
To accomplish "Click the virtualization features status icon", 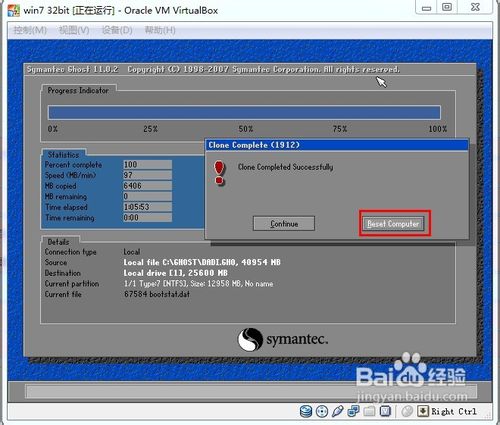I will click(x=385, y=411).
